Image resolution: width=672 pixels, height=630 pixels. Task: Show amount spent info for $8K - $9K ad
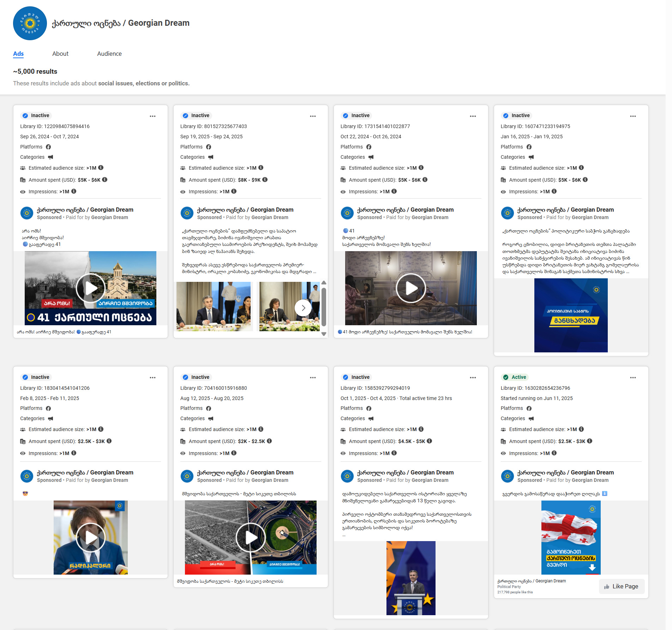click(265, 180)
